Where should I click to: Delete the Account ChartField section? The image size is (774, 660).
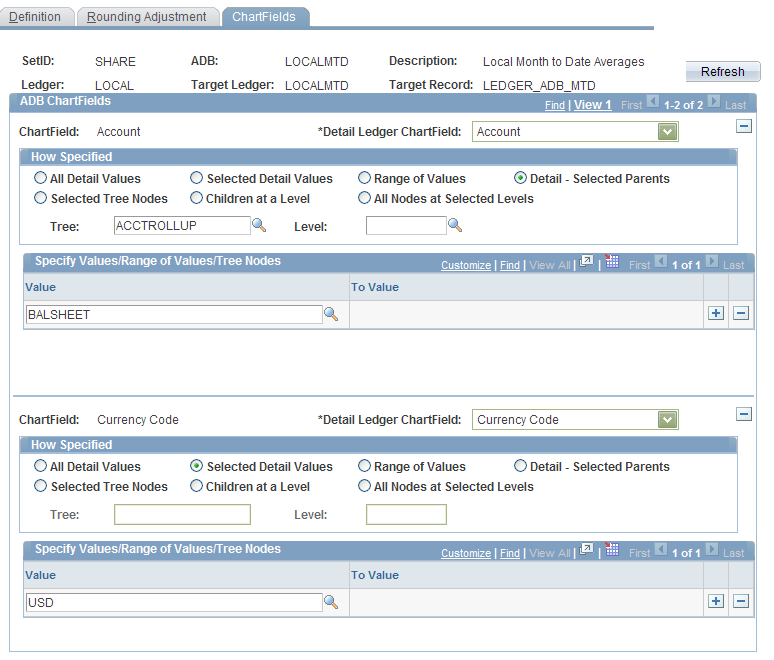744,126
